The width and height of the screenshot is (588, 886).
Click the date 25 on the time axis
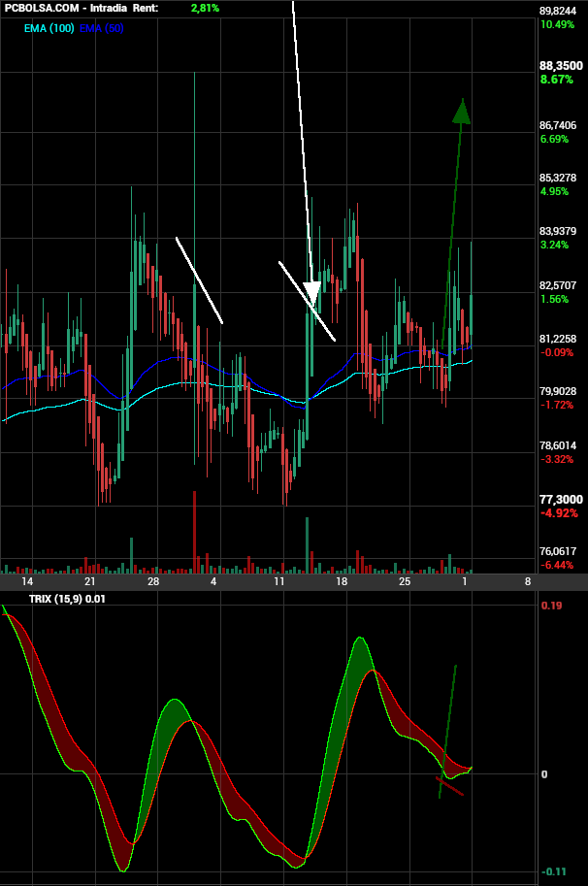pyautogui.click(x=405, y=581)
